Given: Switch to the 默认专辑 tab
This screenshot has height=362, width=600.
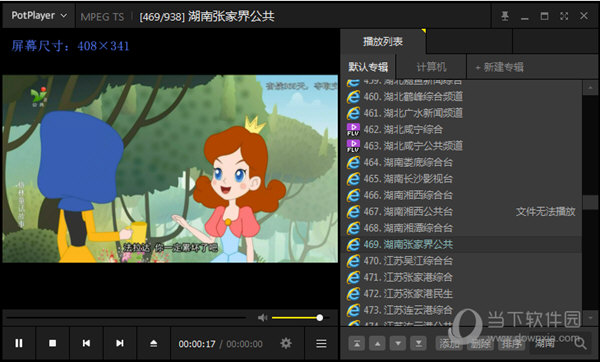Looking at the screenshot, I should point(368,67).
